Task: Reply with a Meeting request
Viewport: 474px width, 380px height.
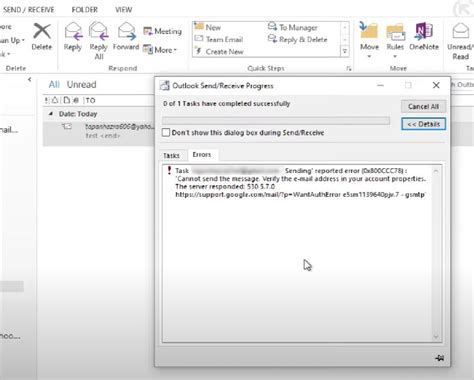Action: pyautogui.click(x=162, y=31)
